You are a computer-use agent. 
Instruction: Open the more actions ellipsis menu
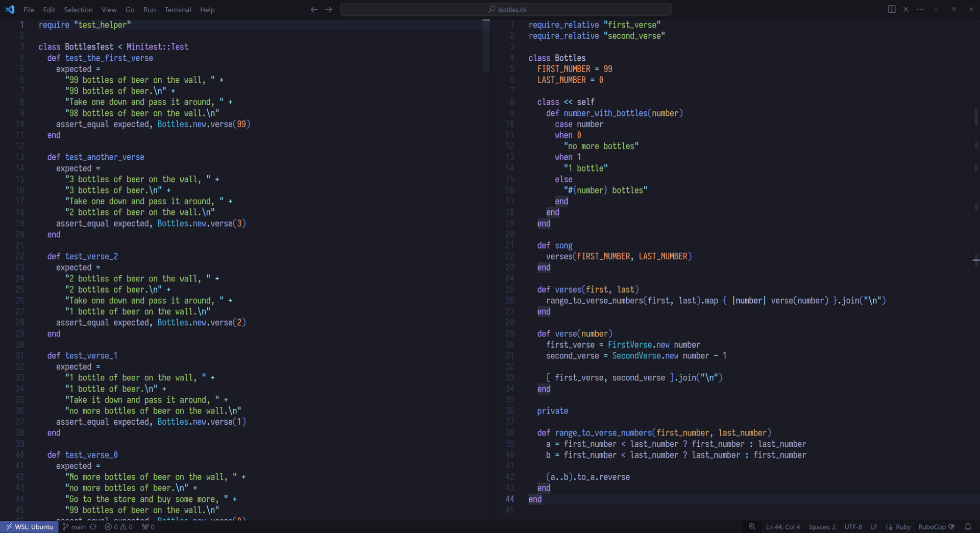click(x=920, y=9)
